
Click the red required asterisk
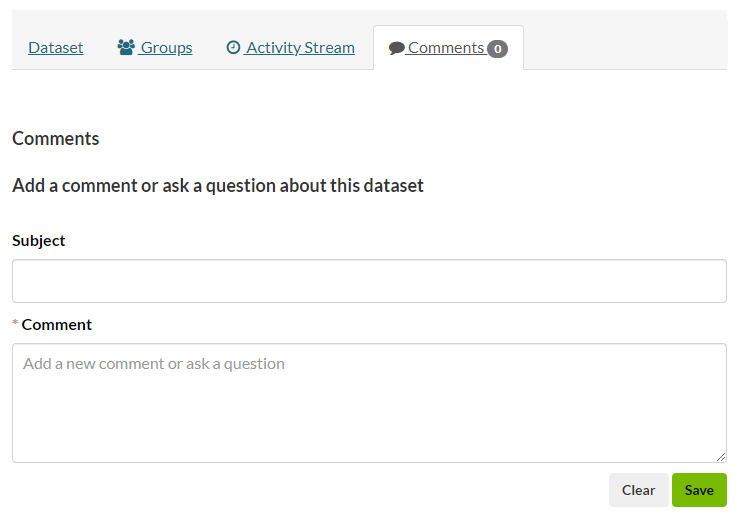coord(15,325)
